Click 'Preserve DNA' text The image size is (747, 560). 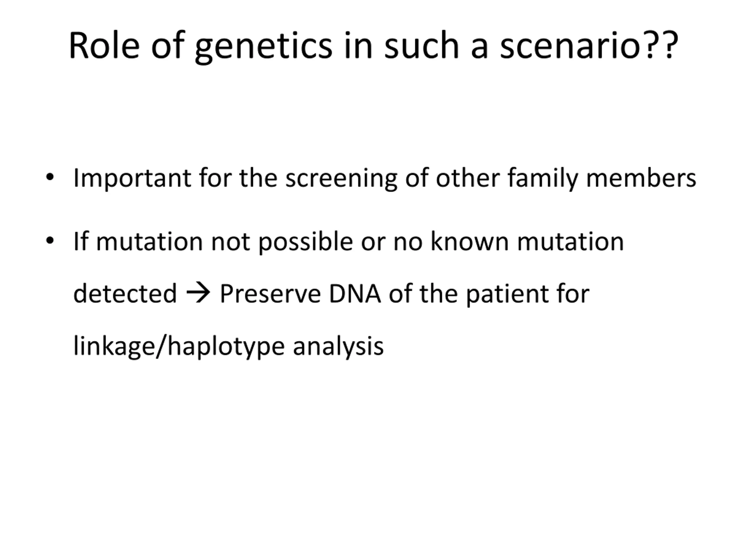(x=300, y=293)
